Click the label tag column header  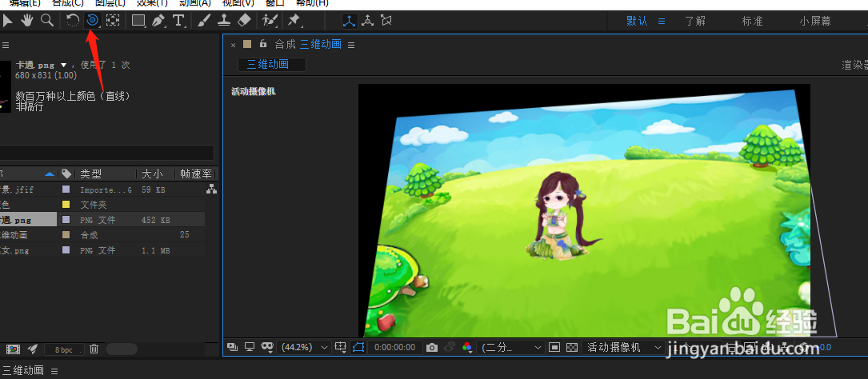tap(66, 174)
